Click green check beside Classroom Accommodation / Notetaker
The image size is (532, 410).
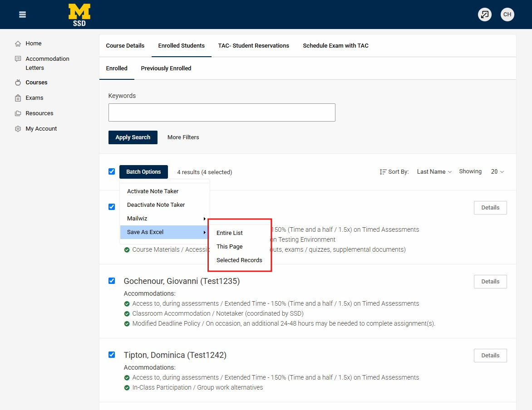coord(127,314)
